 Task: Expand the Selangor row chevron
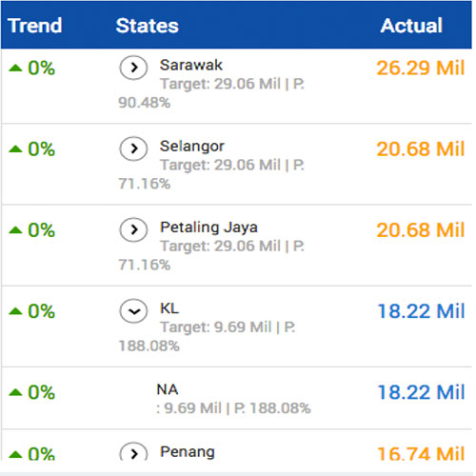[x=133, y=149]
